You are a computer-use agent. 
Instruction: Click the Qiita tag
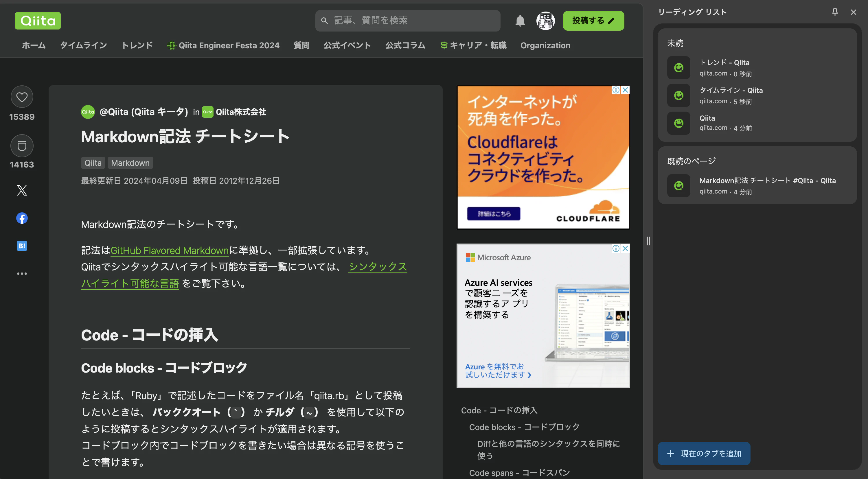[93, 163]
